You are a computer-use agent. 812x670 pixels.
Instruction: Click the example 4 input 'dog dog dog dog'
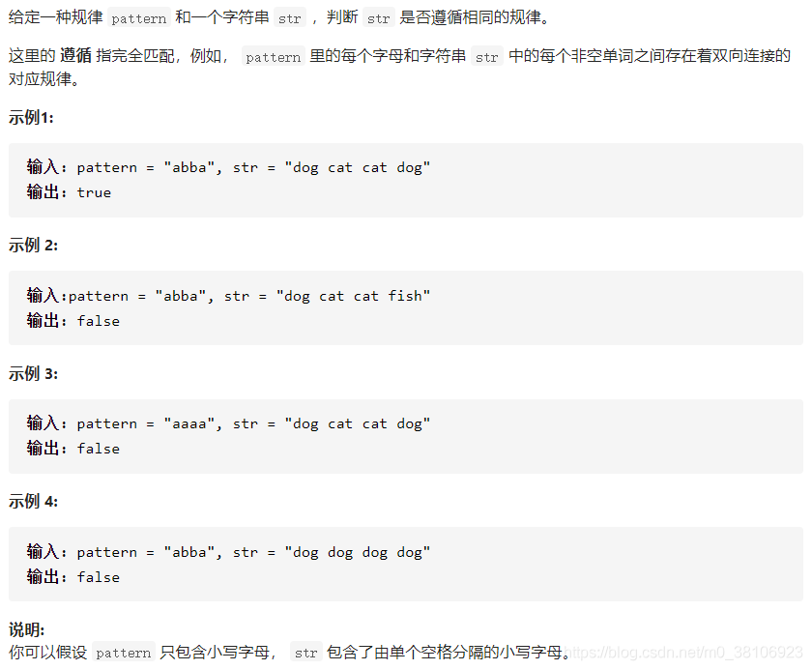click(x=228, y=552)
